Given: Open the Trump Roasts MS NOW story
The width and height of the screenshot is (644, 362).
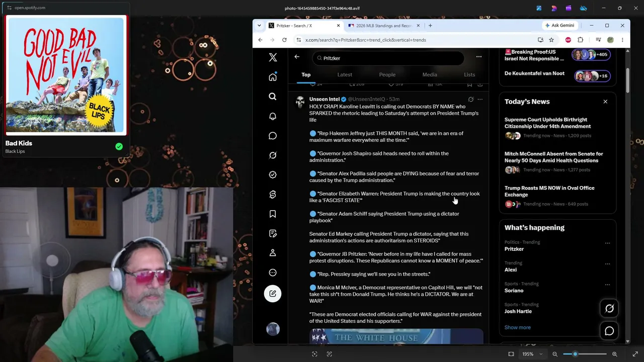Looking at the screenshot, I should point(549,191).
